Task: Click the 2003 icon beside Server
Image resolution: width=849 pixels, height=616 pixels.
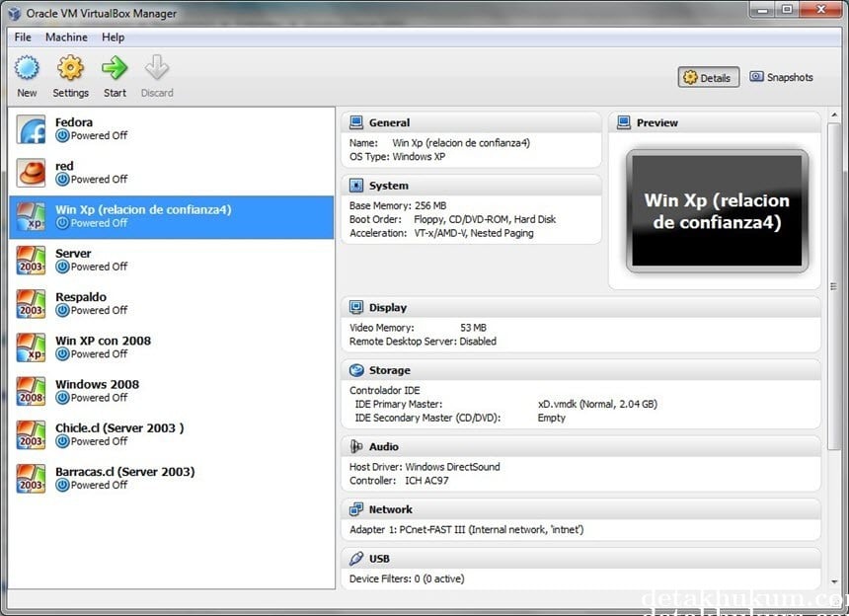Action: [x=31, y=261]
